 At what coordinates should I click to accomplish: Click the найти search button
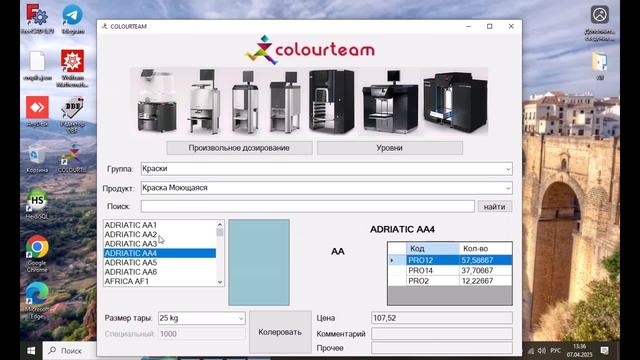[494, 207]
